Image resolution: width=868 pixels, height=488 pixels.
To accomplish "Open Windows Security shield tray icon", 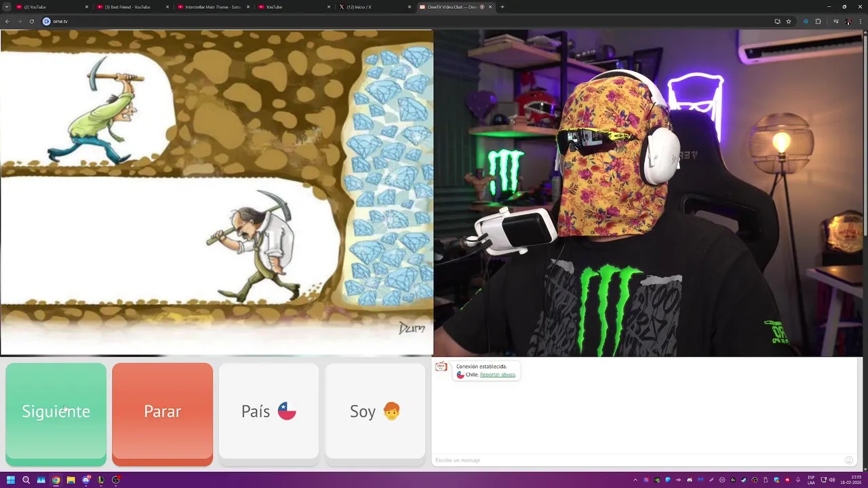I will [776, 480].
